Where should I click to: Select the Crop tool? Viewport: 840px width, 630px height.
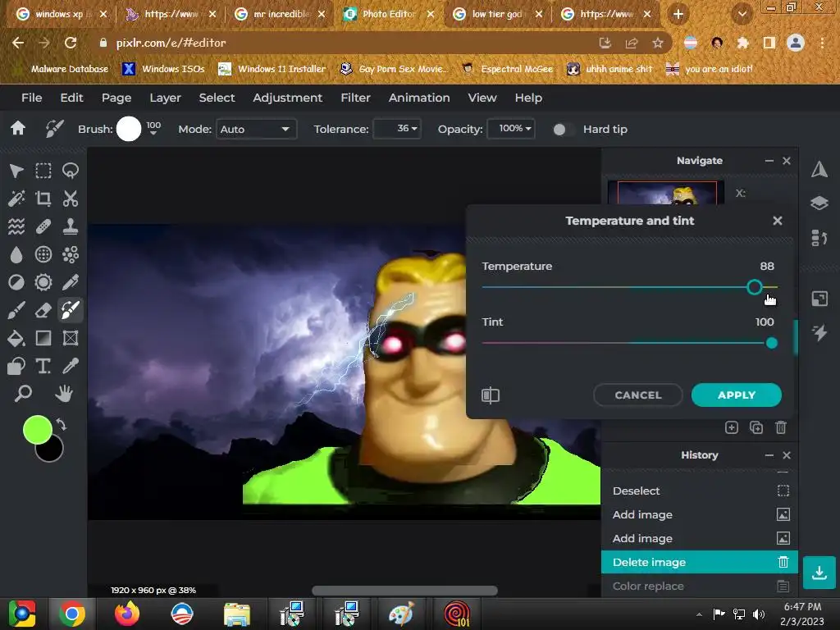[43, 199]
